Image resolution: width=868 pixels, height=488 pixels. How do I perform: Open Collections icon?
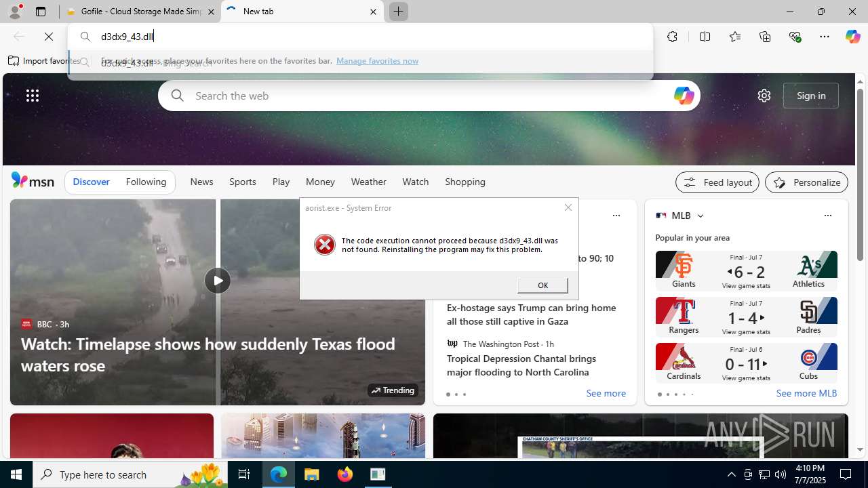[765, 37]
